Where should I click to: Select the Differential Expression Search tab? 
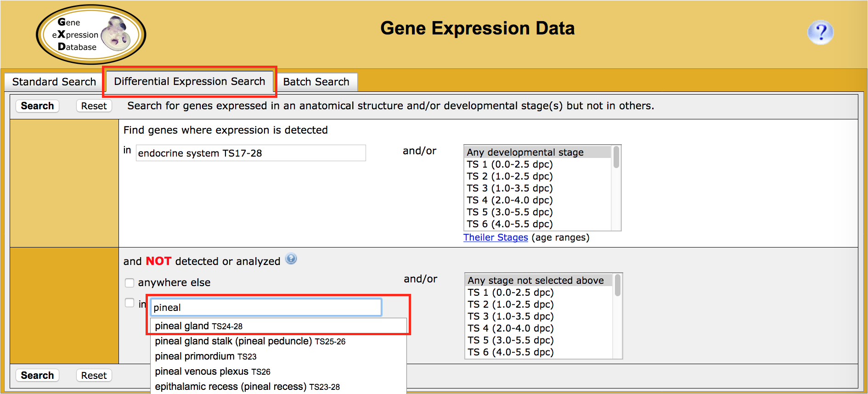click(190, 81)
